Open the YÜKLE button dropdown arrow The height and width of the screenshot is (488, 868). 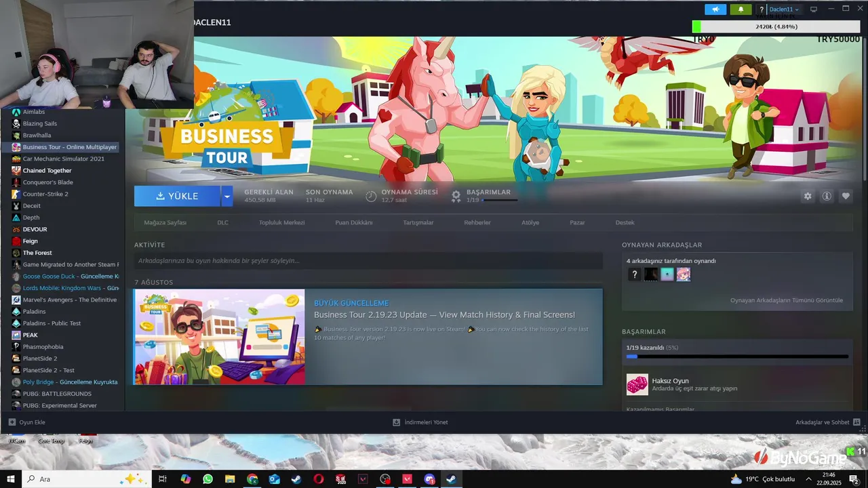(x=226, y=196)
